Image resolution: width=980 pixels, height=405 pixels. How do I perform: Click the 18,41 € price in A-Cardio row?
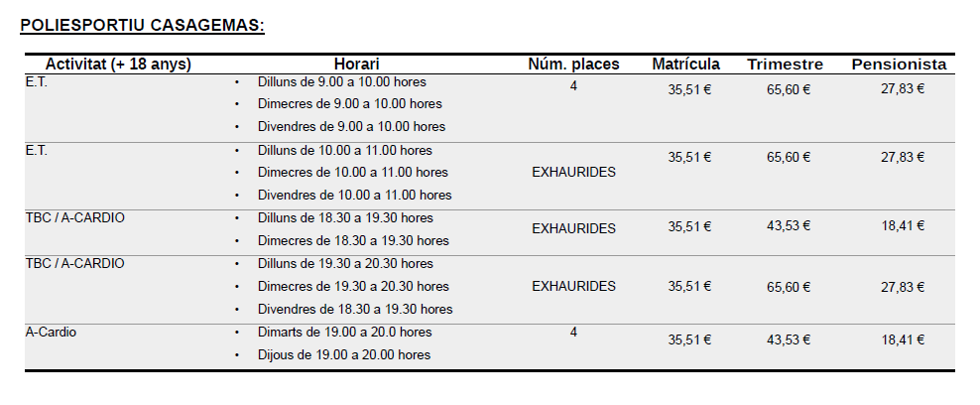[903, 339]
